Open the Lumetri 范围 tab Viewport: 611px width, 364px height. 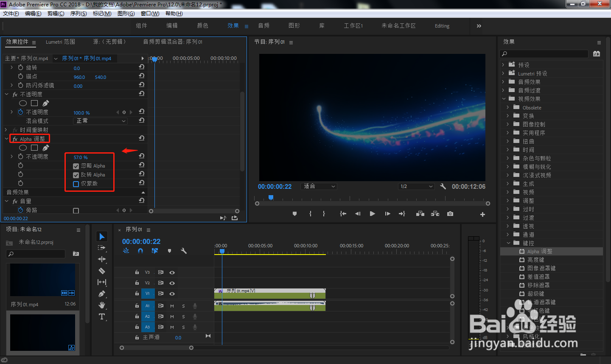click(60, 42)
